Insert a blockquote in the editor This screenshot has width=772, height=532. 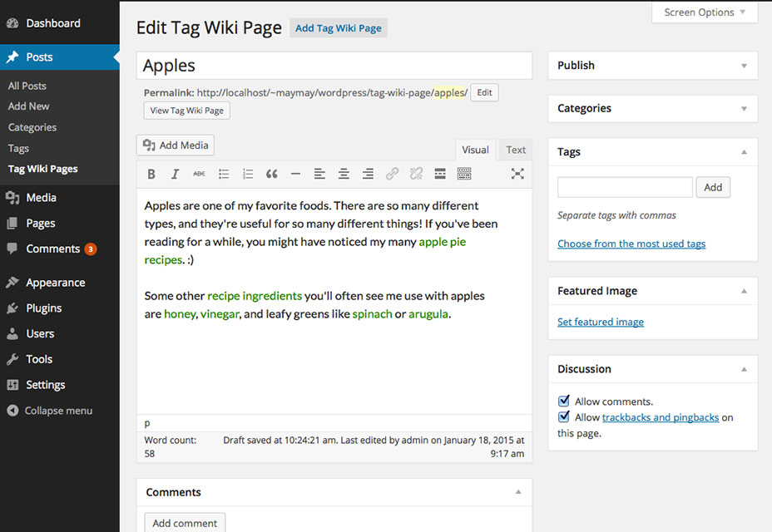coord(272,174)
